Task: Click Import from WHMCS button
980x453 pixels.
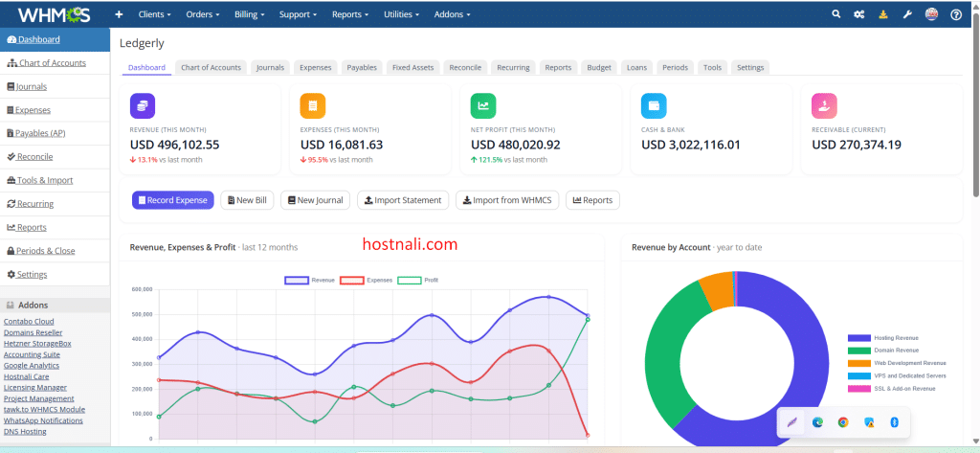Action: pyautogui.click(x=507, y=200)
